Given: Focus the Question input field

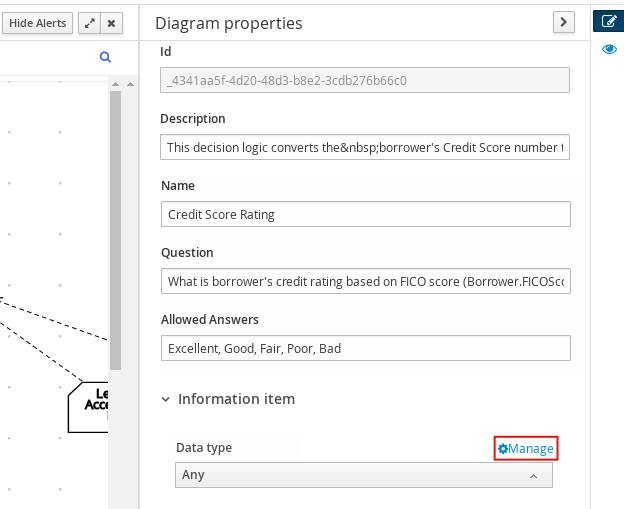Looking at the screenshot, I should click(x=364, y=281).
